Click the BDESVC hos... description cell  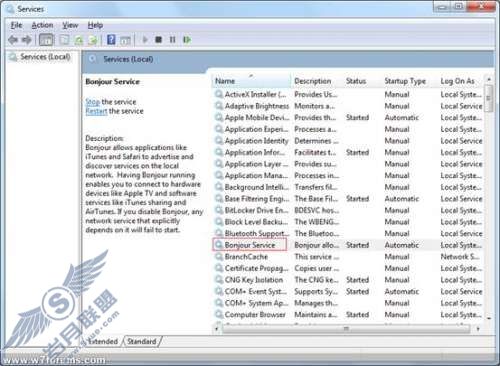click(x=317, y=210)
